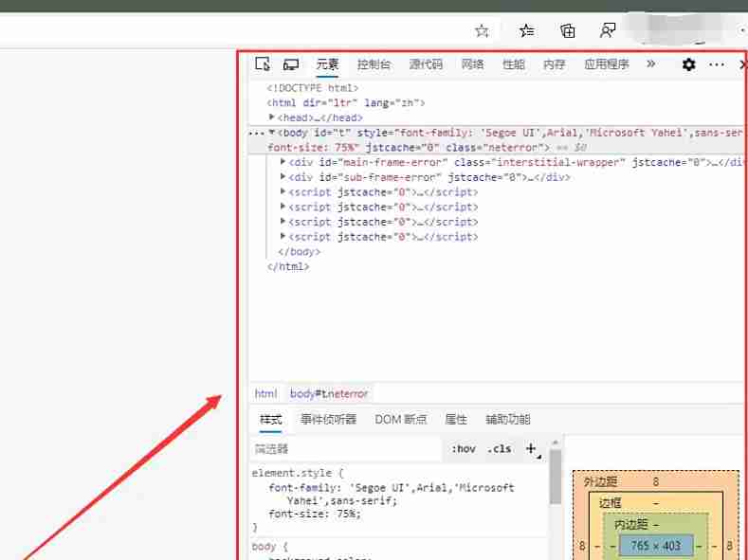
Task: Click the 边框 border box label
Action: click(611, 503)
